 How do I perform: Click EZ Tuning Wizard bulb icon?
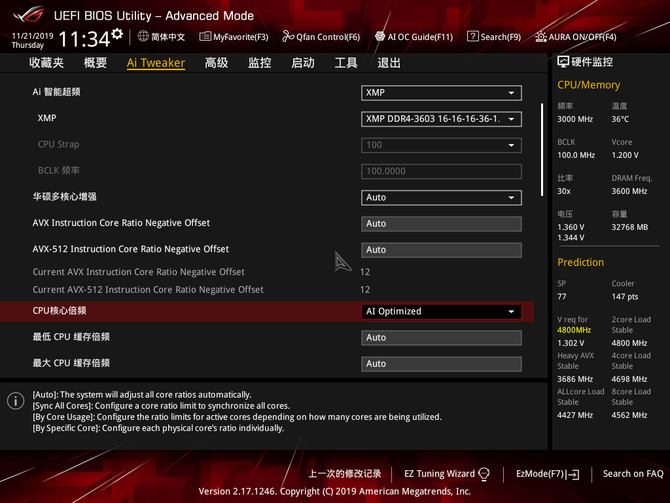click(484, 474)
